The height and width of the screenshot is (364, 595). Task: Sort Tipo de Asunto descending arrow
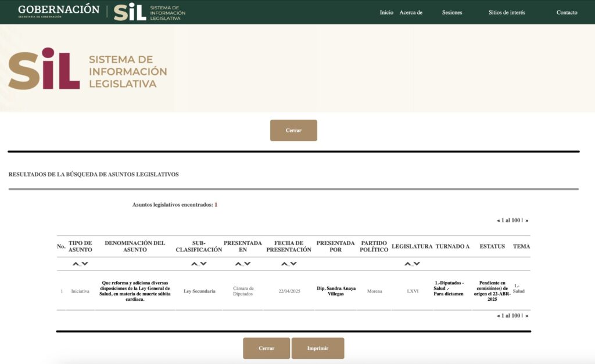85,264
